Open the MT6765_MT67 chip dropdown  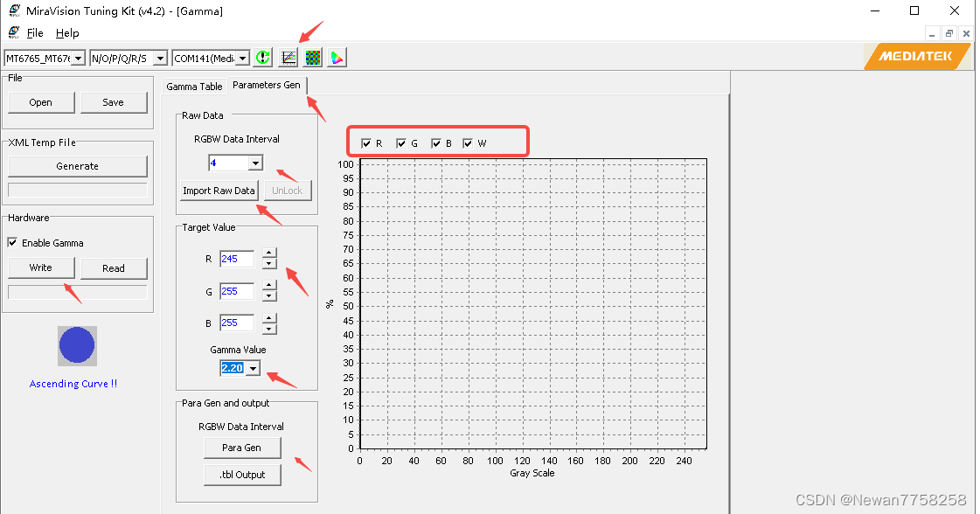pos(78,59)
